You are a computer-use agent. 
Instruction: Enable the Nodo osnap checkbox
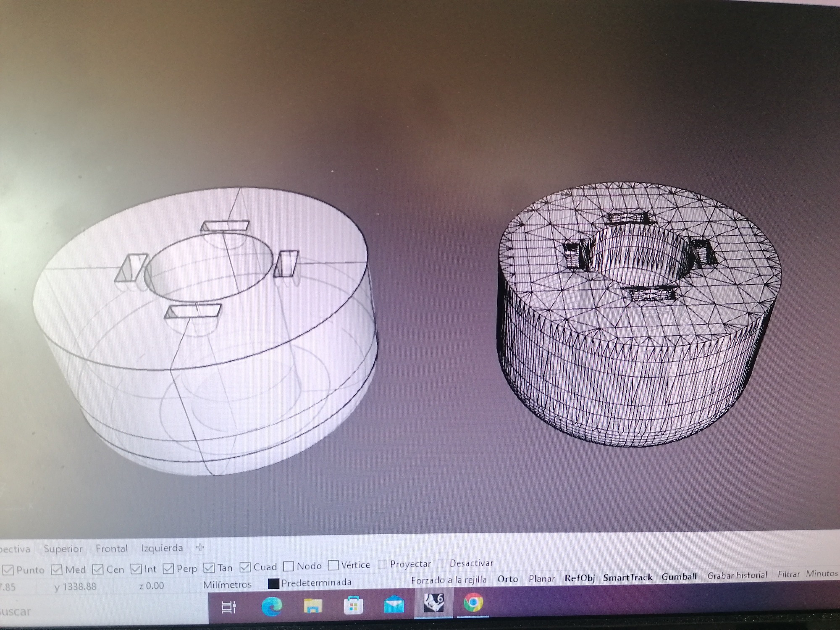coord(289,566)
